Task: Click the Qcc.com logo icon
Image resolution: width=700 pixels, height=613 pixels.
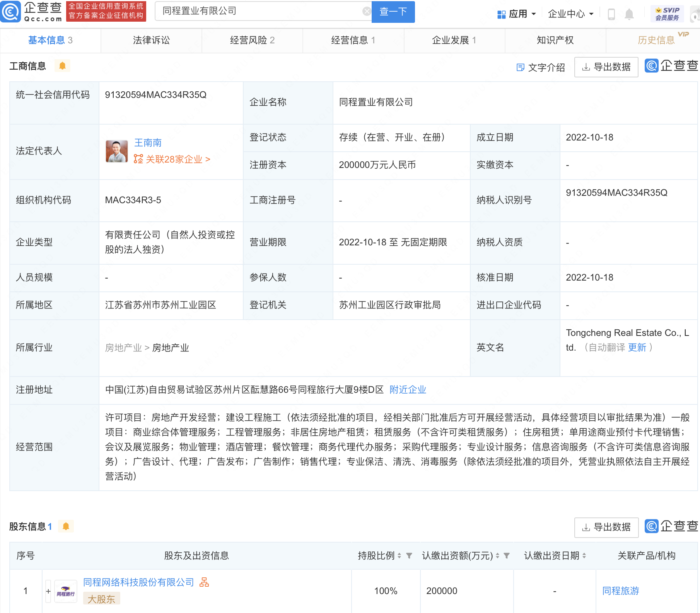Action: click(10, 12)
